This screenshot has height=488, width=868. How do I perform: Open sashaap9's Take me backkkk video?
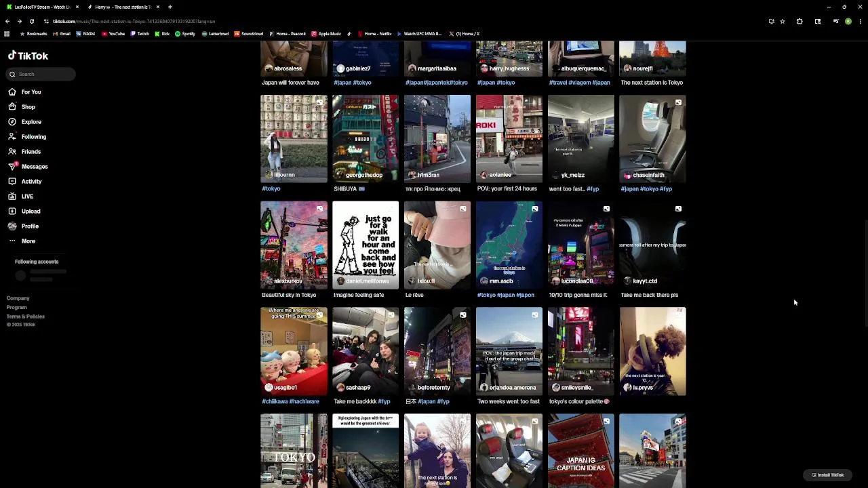(366, 352)
